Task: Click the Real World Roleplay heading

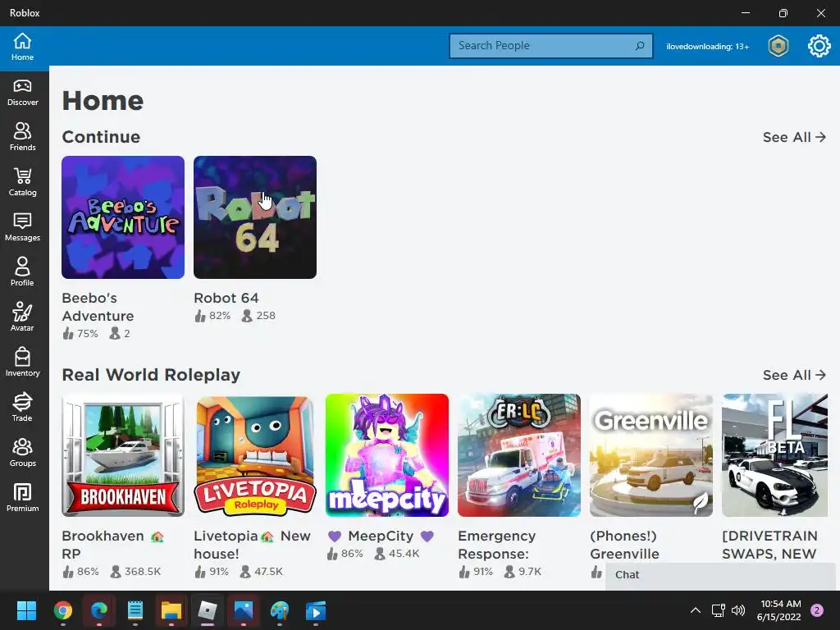Action: [x=151, y=375]
